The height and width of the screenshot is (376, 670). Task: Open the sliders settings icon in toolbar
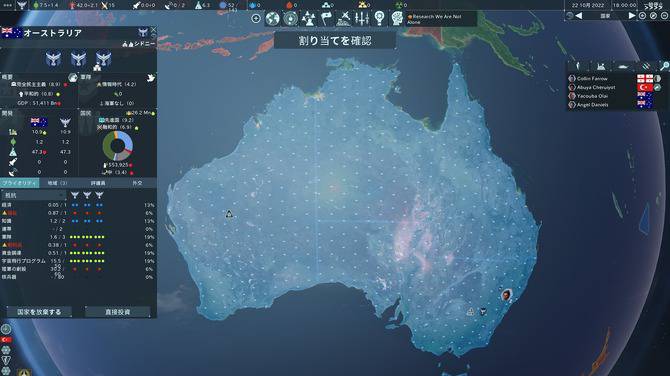(362, 19)
